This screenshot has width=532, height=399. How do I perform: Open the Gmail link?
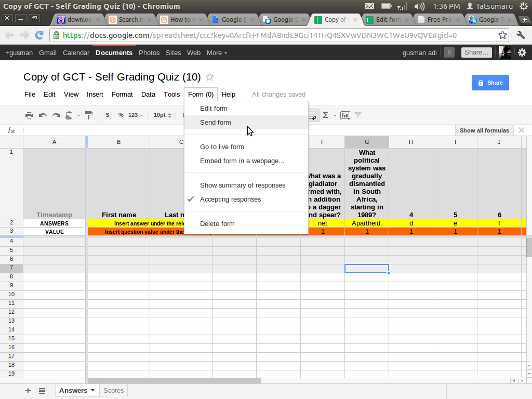click(47, 52)
